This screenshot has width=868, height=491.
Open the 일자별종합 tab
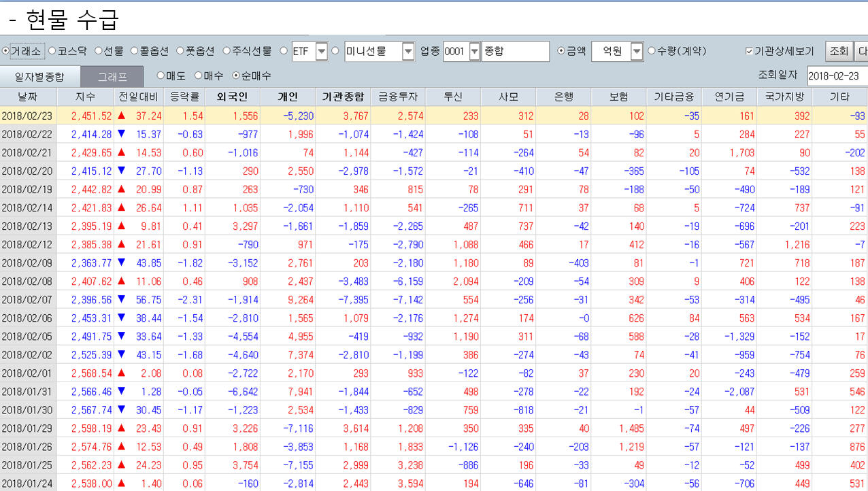[x=39, y=77]
